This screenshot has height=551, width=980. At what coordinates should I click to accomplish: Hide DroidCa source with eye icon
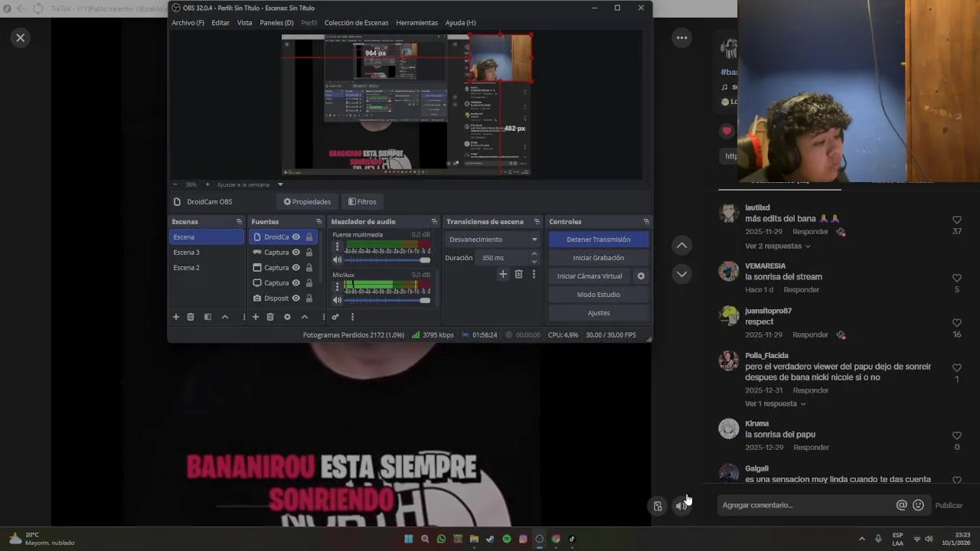[296, 237]
